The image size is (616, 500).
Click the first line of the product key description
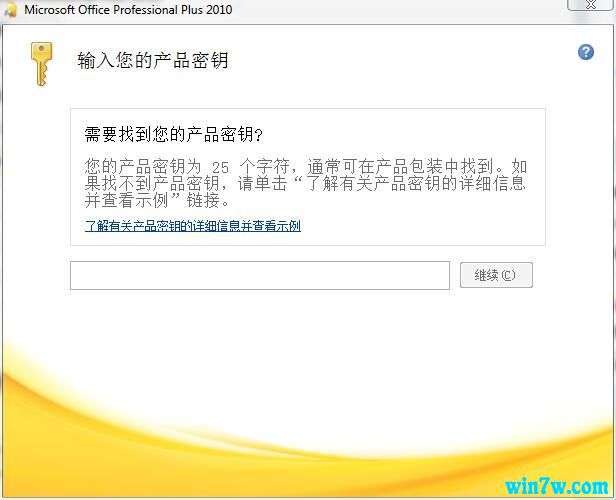306,167
